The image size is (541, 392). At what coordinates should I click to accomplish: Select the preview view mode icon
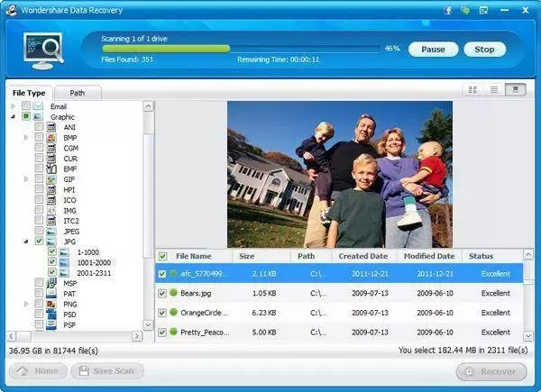(x=516, y=90)
